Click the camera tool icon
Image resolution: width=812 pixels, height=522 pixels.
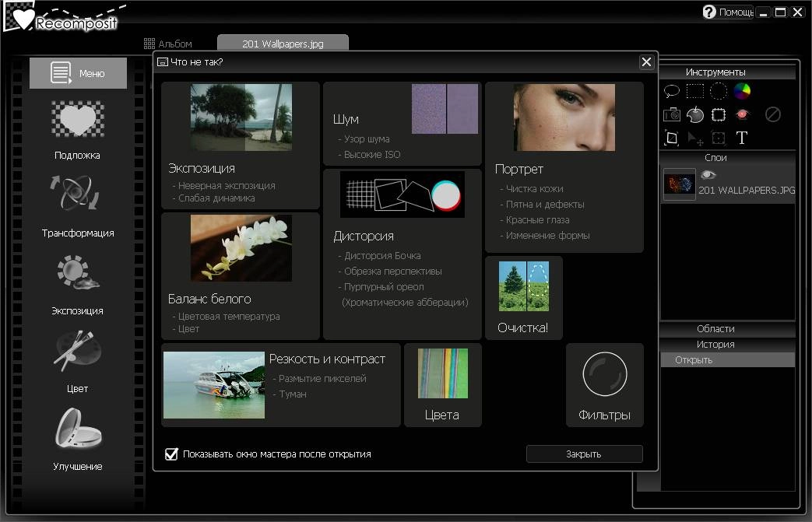(672, 114)
